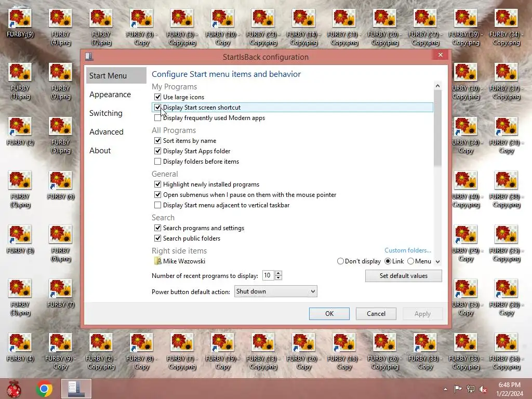Toggle Sort items by name
This screenshot has width=532, height=399.
[x=157, y=140]
